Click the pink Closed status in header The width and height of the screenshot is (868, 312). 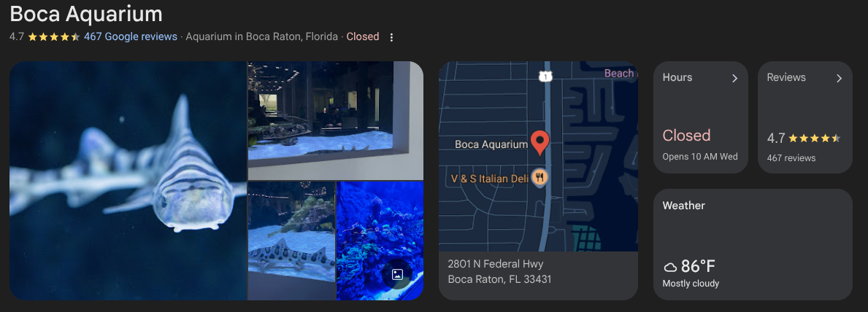tap(363, 37)
